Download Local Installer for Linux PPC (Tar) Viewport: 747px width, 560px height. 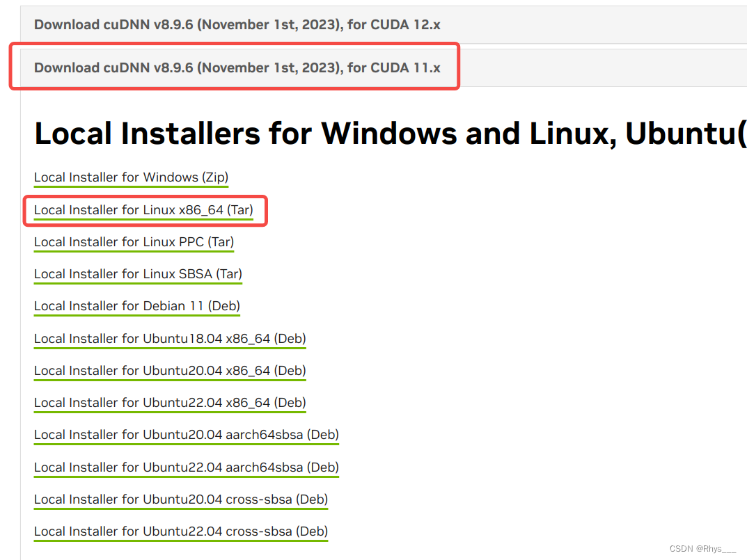(134, 241)
